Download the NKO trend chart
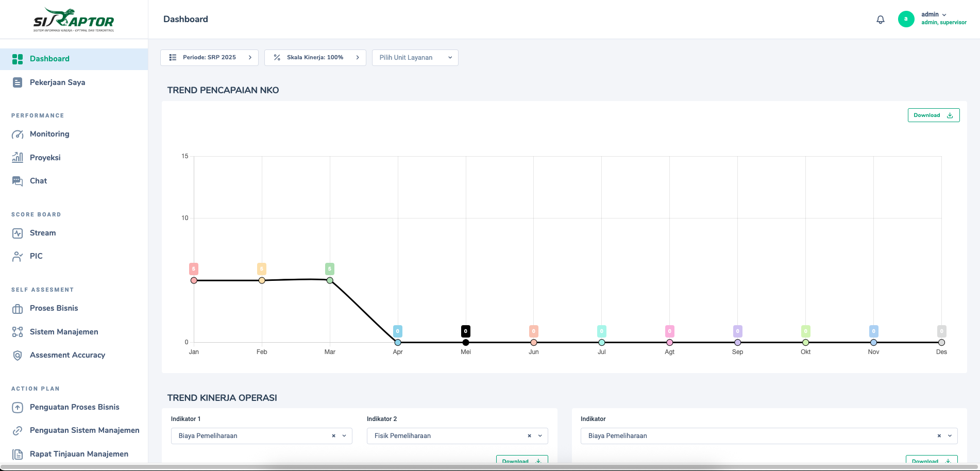The height and width of the screenshot is (471, 980). 934,115
